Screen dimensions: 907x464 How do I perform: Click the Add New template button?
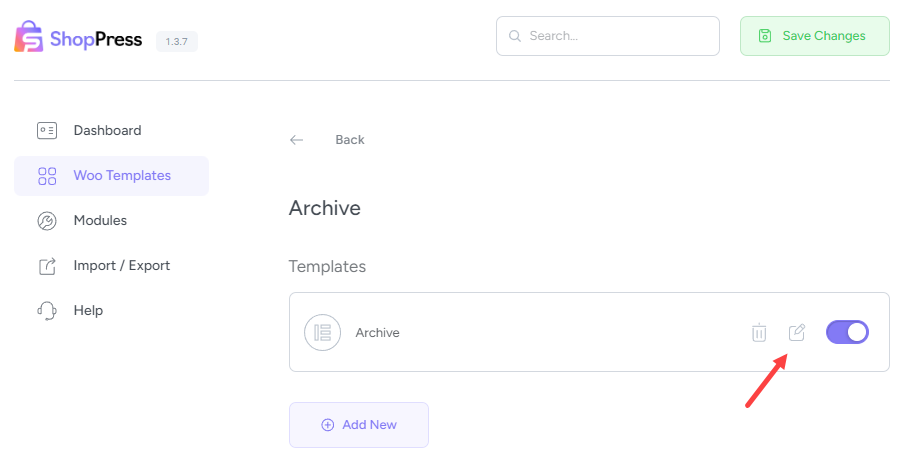pos(358,425)
